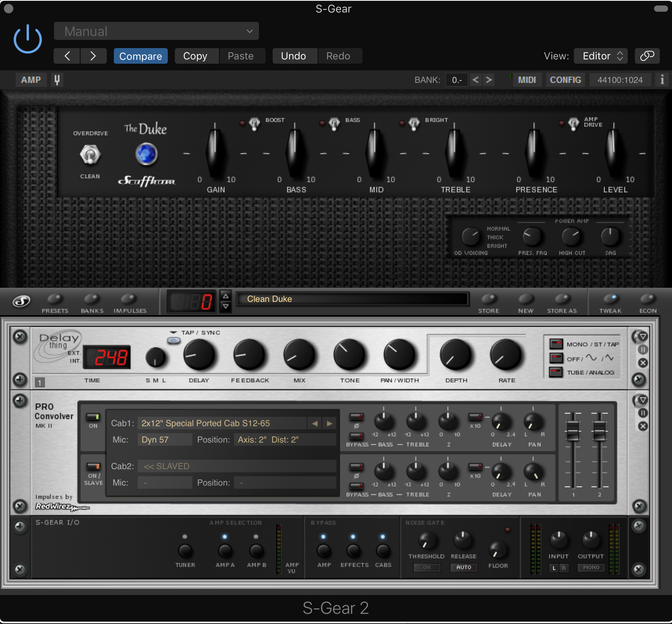Image resolution: width=672 pixels, height=624 pixels.
Task: Open the CONFIG settings
Action: (x=565, y=80)
